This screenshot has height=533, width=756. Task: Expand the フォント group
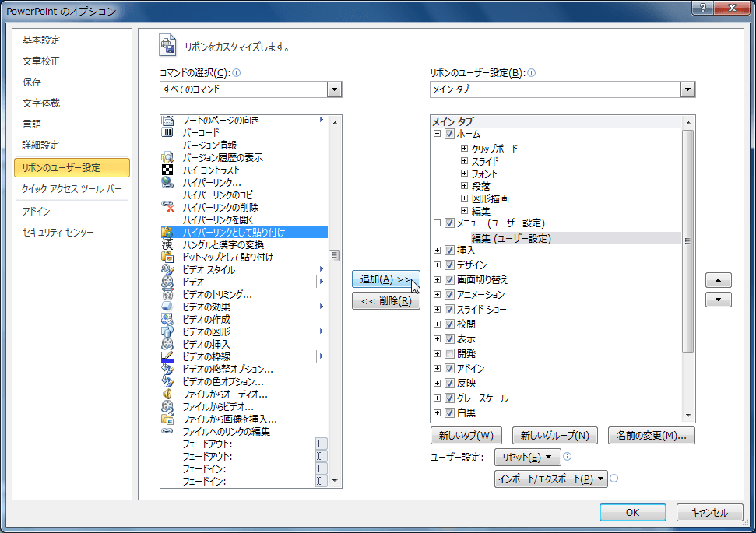464,174
